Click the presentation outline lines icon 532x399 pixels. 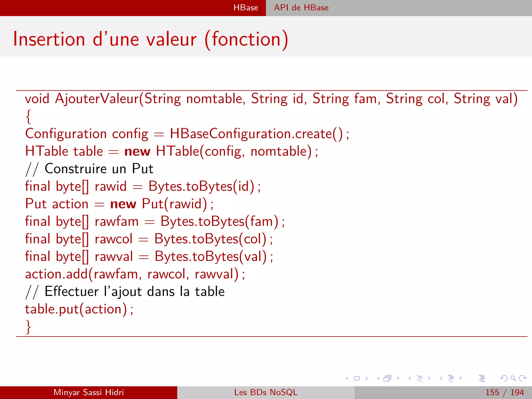pos(482,378)
